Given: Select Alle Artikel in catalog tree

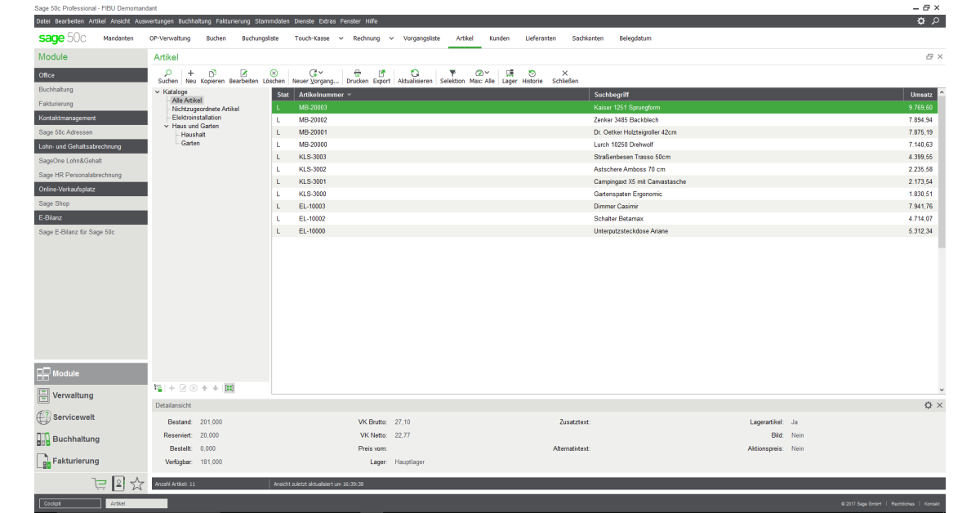Looking at the screenshot, I should [x=187, y=100].
